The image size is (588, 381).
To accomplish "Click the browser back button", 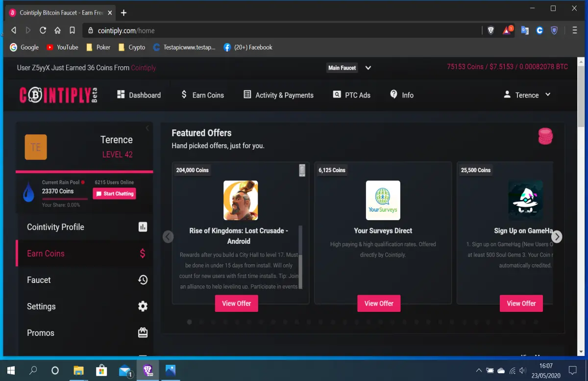I will 14,30.
